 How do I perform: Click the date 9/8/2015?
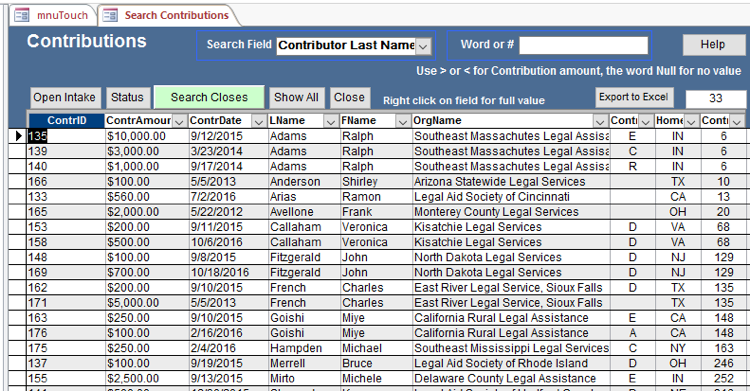click(228, 257)
